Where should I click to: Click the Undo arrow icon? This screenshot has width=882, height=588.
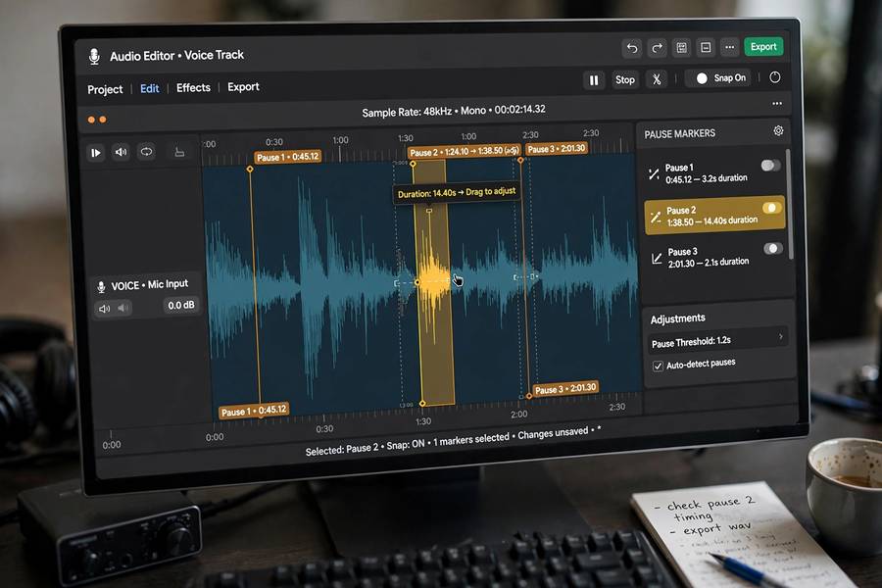click(x=632, y=48)
